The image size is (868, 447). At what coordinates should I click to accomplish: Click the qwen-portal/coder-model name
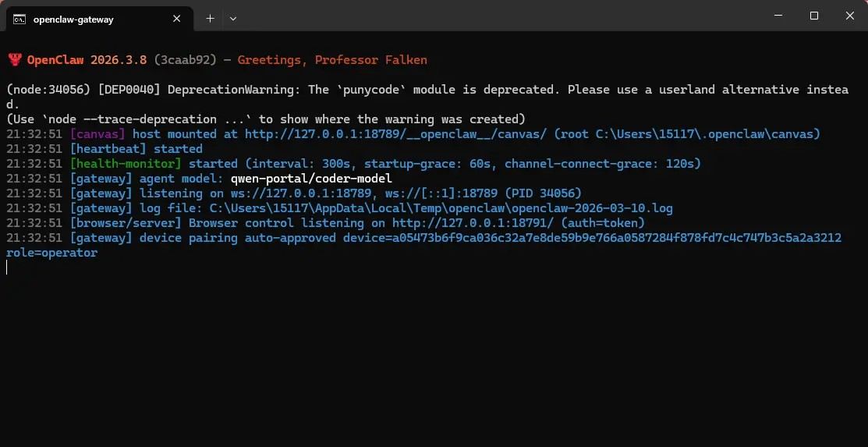[311, 179]
